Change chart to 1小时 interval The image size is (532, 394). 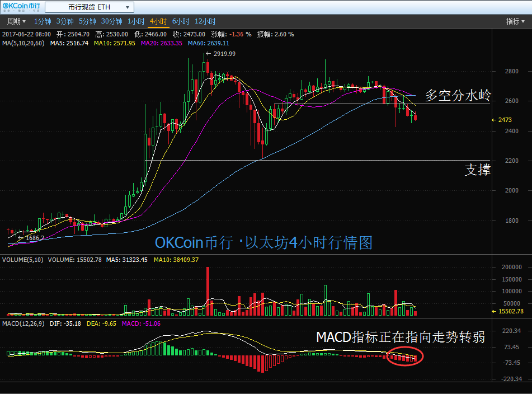pos(136,21)
